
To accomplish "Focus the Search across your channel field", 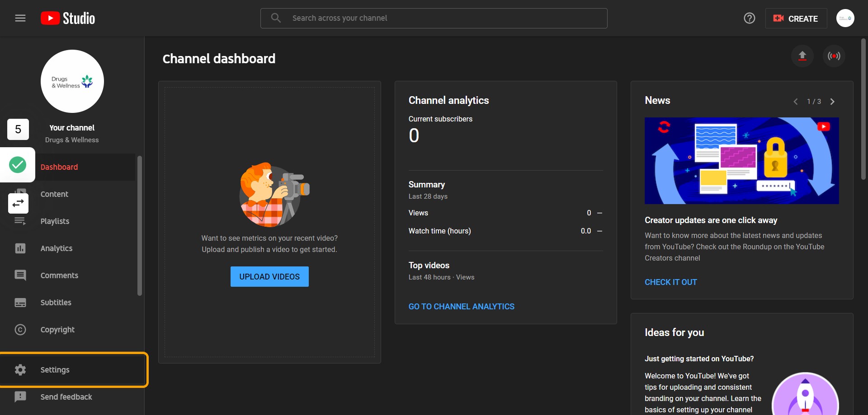I will point(434,18).
